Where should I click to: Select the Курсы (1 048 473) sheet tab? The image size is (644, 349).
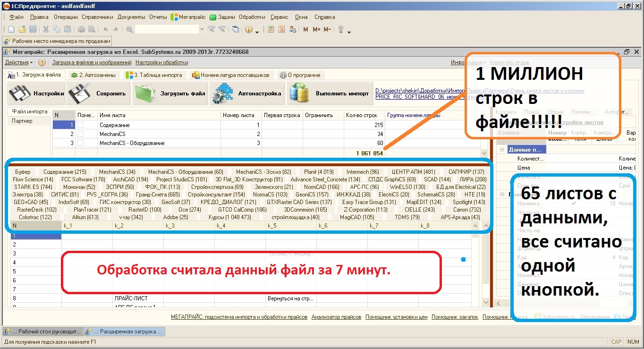click(229, 217)
